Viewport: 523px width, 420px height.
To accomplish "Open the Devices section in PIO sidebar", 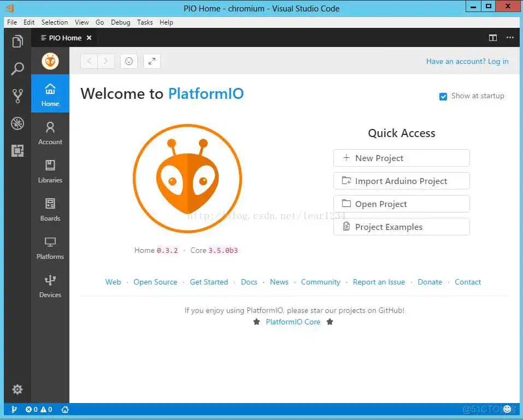I will coord(50,286).
